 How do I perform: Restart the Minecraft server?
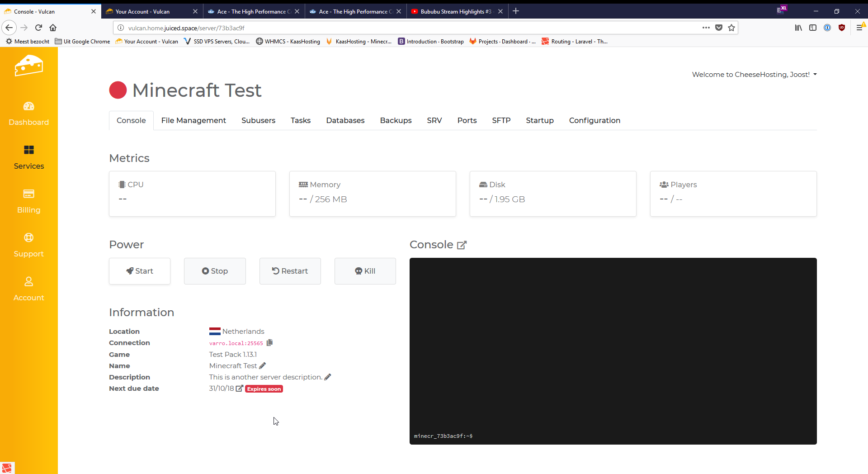(x=290, y=271)
